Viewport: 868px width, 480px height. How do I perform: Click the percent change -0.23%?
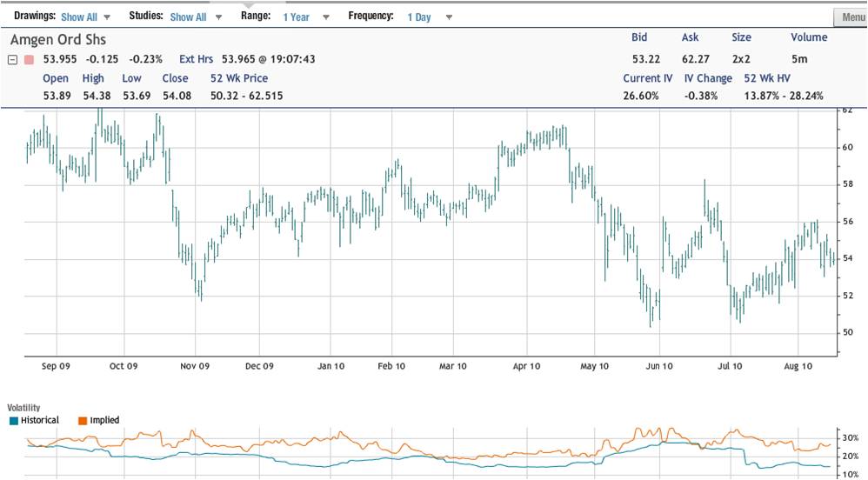(145, 58)
